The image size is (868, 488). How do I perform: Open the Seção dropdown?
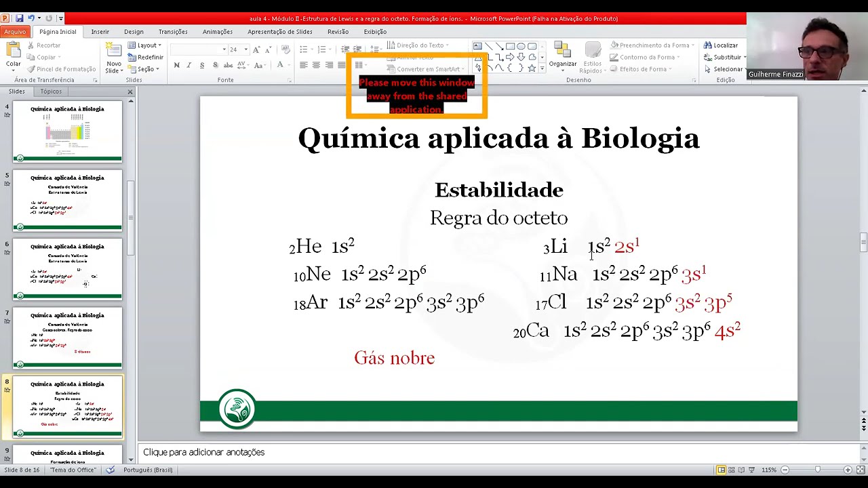(x=143, y=69)
